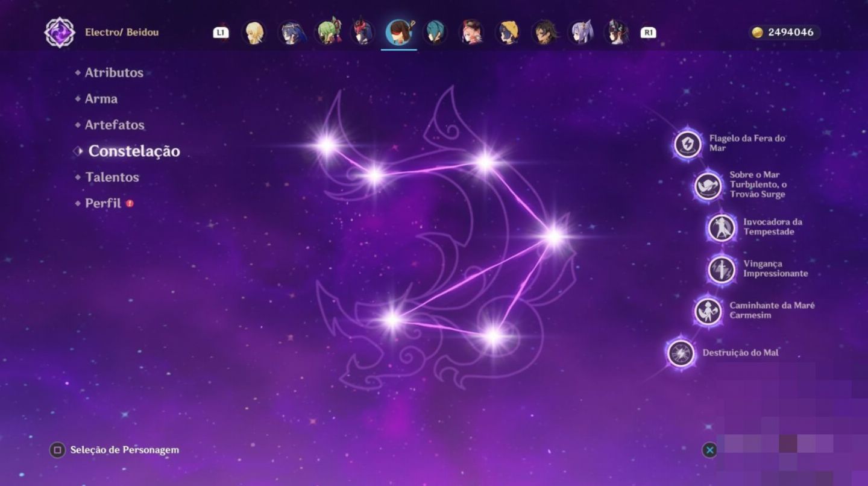The image size is (868, 486).
Task: Click the Vingança Impressionante label
Action: [775, 269]
